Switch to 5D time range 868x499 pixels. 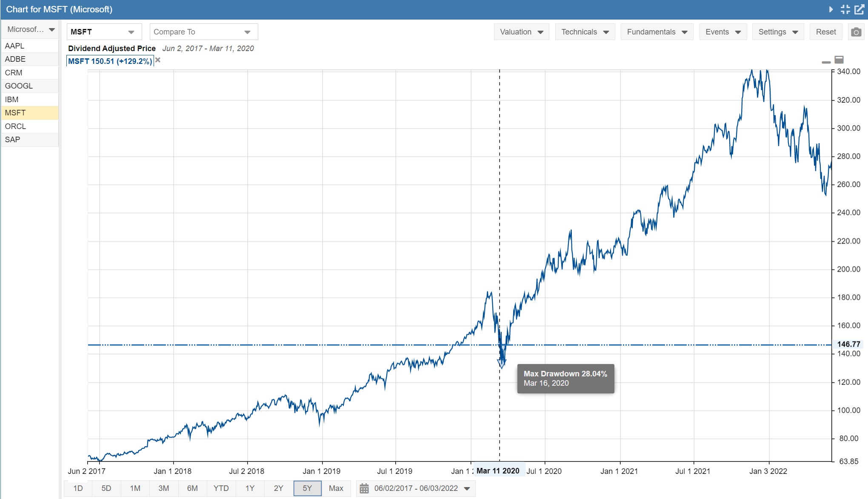click(106, 488)
